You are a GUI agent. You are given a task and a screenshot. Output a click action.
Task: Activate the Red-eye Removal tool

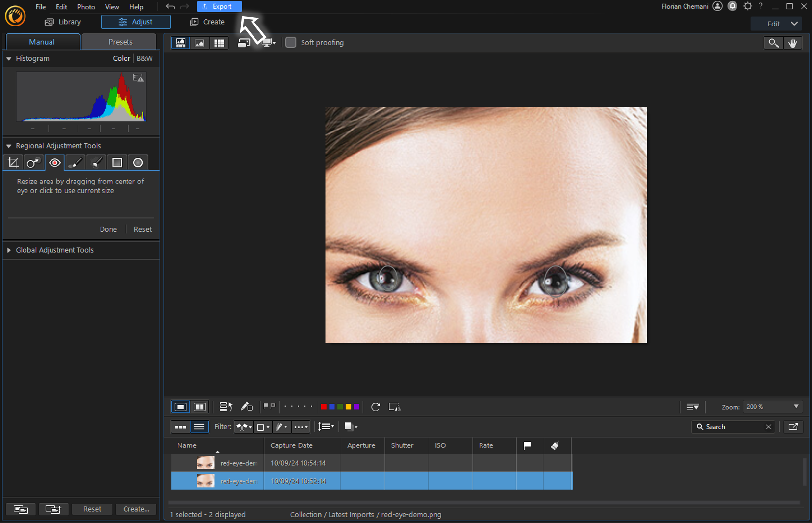coord(54,162)
